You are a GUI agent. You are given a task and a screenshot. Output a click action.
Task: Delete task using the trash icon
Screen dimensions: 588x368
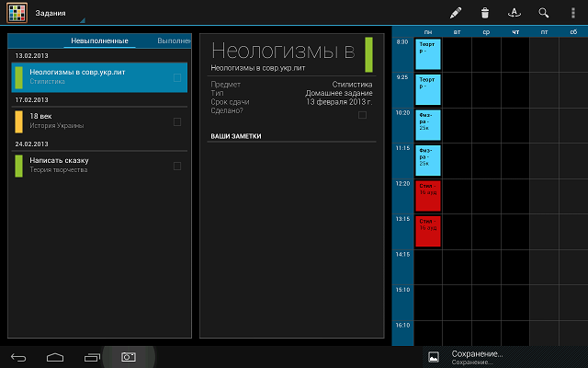pyautogui.click(x=485, y=13)
